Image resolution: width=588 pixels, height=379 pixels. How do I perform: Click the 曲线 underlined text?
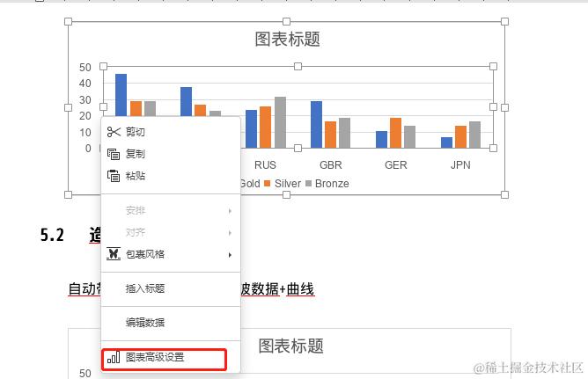coord(300,289)
